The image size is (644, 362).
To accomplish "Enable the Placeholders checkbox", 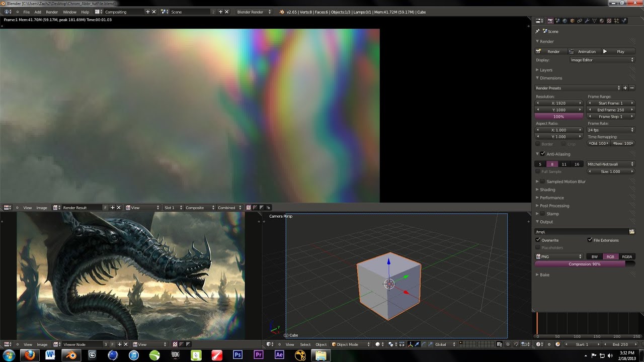I will click(538, 247).
